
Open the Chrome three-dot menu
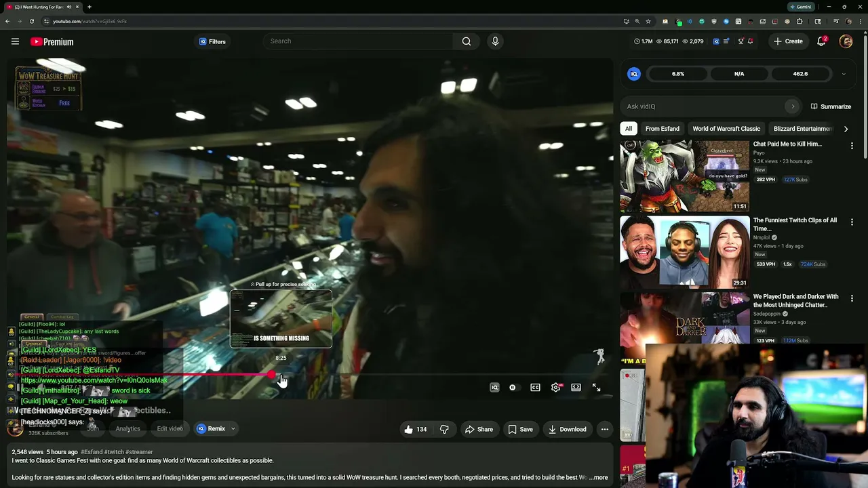(861, 21)
